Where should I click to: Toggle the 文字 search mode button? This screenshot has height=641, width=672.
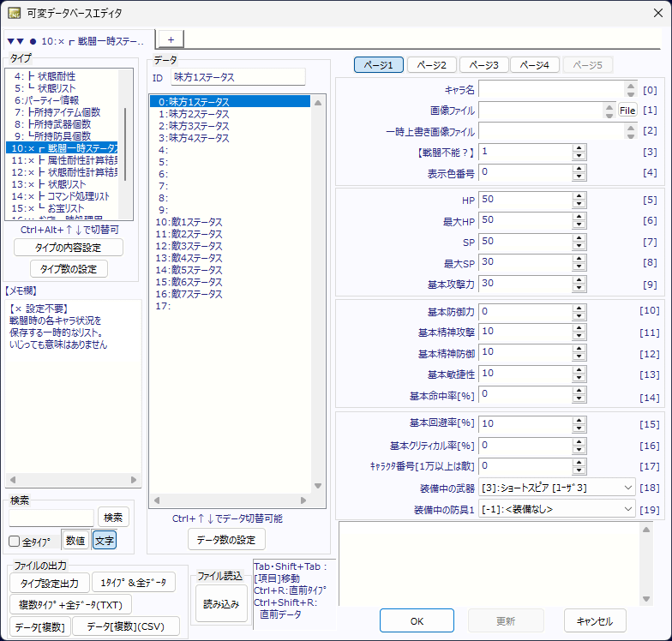click(x=104, y=540)
